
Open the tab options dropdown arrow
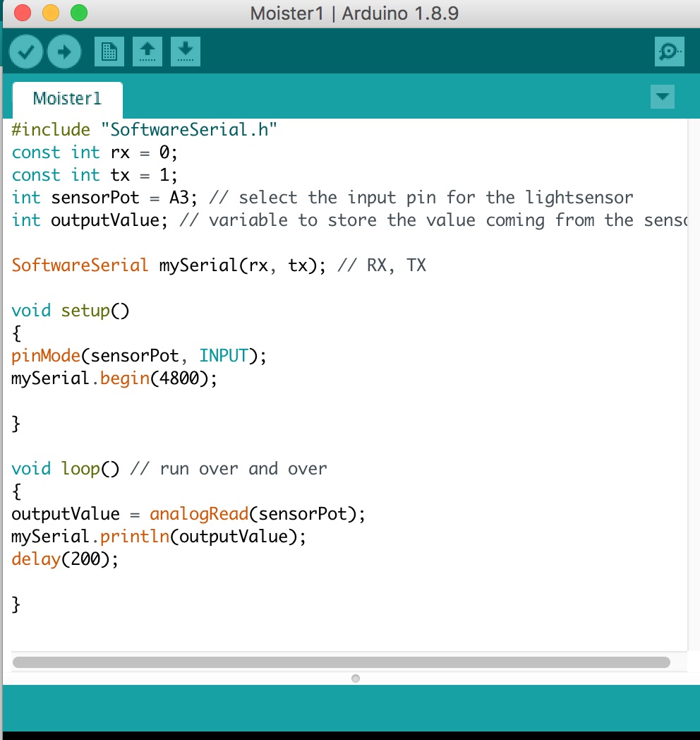663,97
